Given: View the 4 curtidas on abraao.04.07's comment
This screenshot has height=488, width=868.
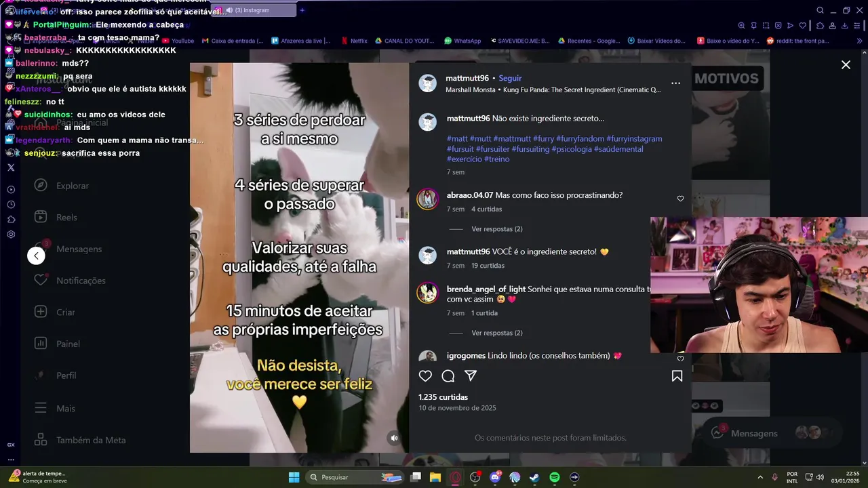Looking at the screenshot, I should [486, 209].
